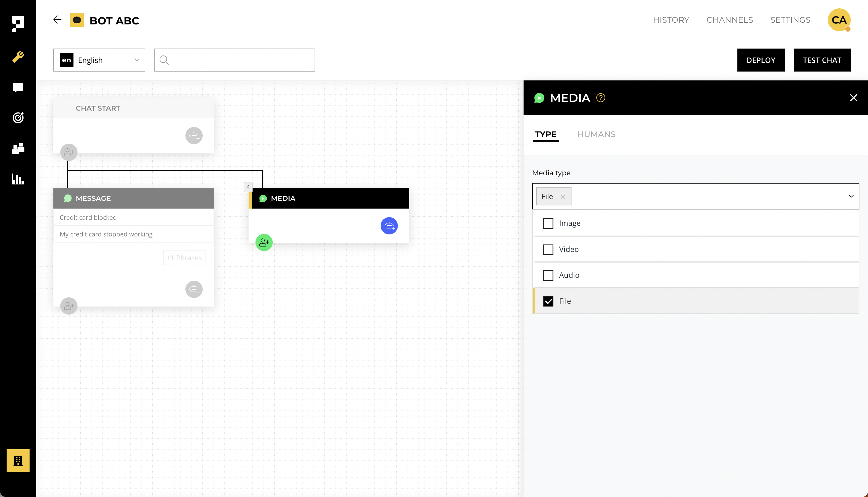The height and width of the screenshot is (497, 868).
Task: Uncheck the File media type checkbox
Action: point(548,301)
